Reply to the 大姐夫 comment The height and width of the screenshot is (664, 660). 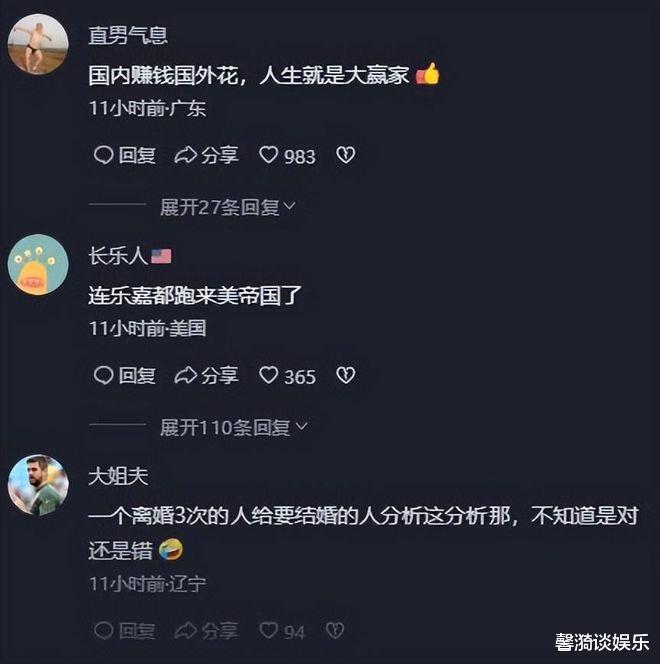pyautogui.click(x=124, y=631)
